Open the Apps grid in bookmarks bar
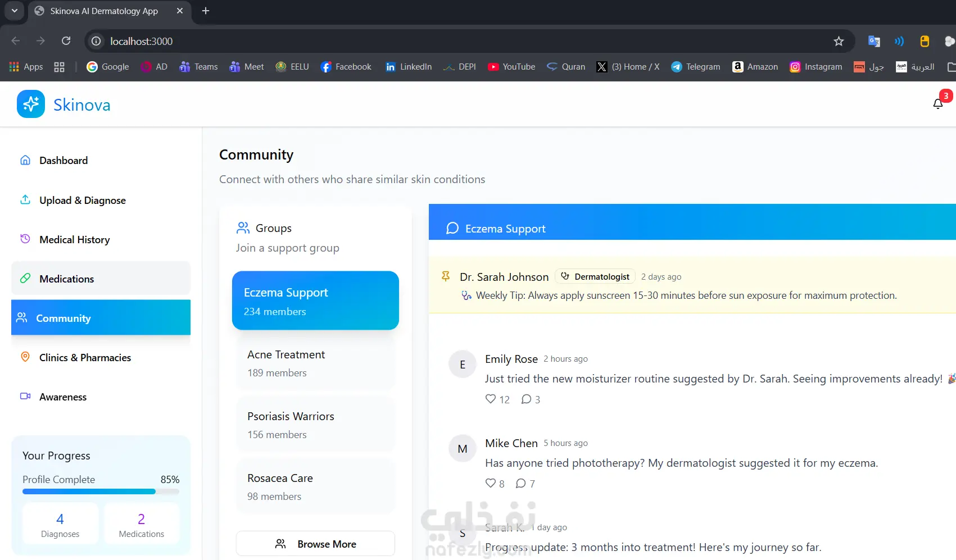Screen dimensions: 956x560 26,67
